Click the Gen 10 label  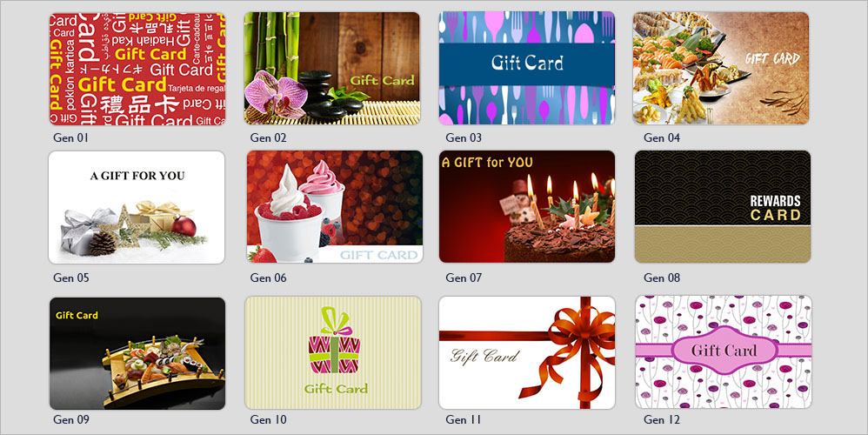(268, 419)
